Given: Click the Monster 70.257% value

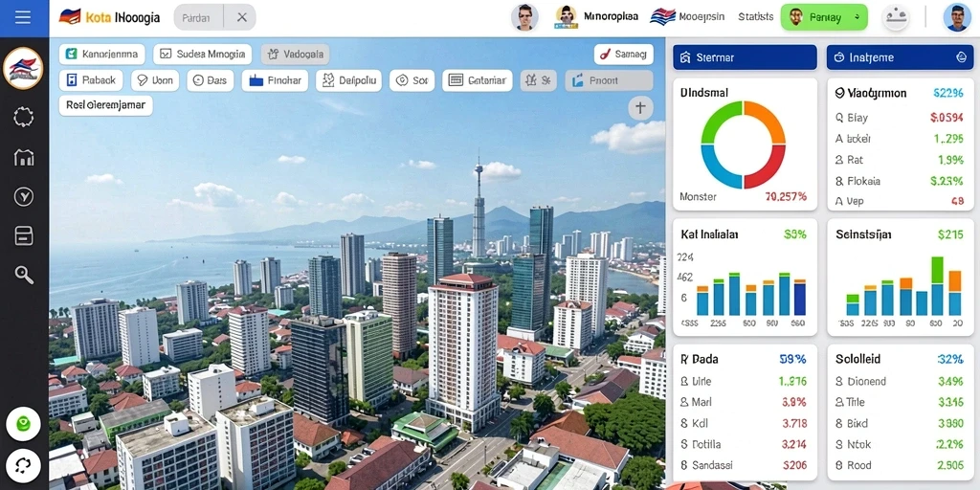Looking at the screenshot, I should pos(786,196).
